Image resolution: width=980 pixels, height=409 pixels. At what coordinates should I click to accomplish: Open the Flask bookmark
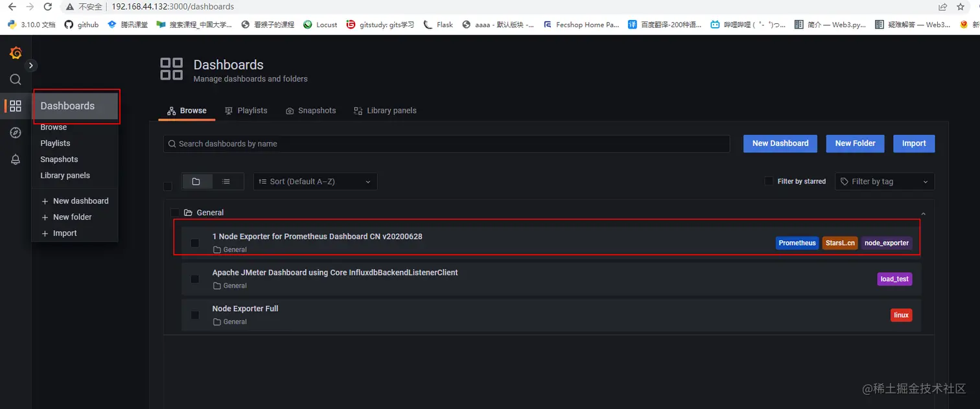[438, 25]
